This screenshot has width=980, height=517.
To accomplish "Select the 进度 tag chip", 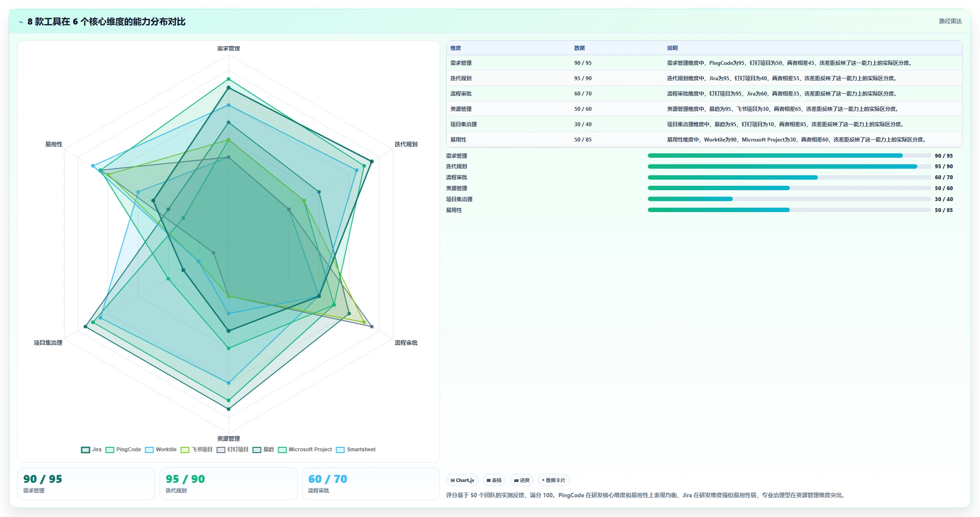I will [522, 480].
